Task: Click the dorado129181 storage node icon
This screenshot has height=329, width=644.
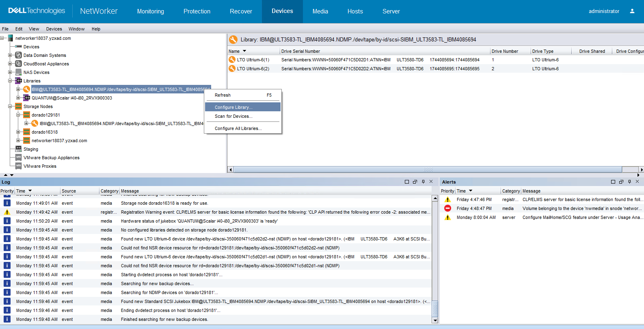Action: pos(27,115)
